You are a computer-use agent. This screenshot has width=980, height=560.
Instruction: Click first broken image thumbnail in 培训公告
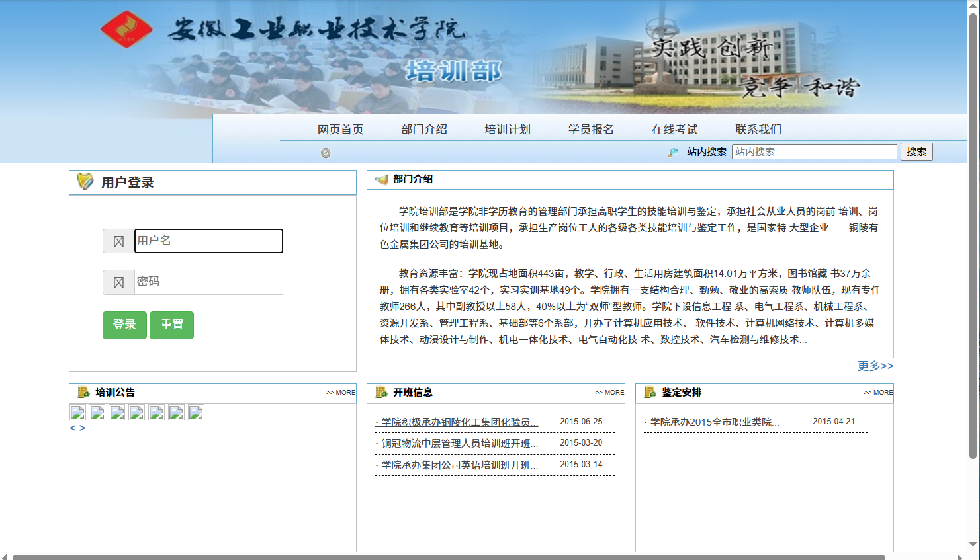[x=77, y=413]
